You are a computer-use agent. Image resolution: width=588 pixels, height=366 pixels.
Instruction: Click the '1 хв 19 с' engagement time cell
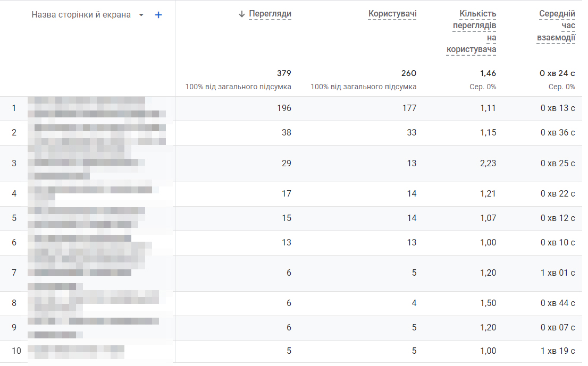coord(558,351)
